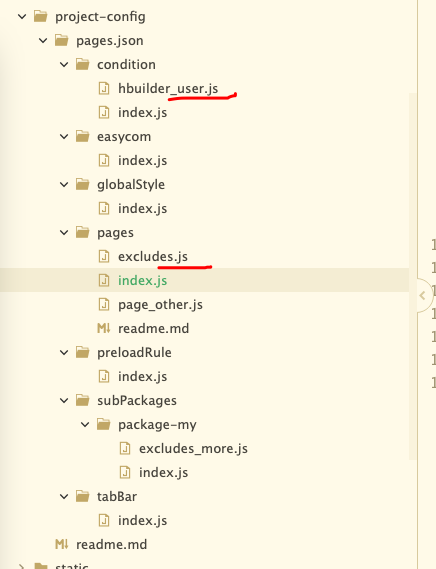
Task: Open index.js under tabBar folder
Action: click(x=142, y=520)
